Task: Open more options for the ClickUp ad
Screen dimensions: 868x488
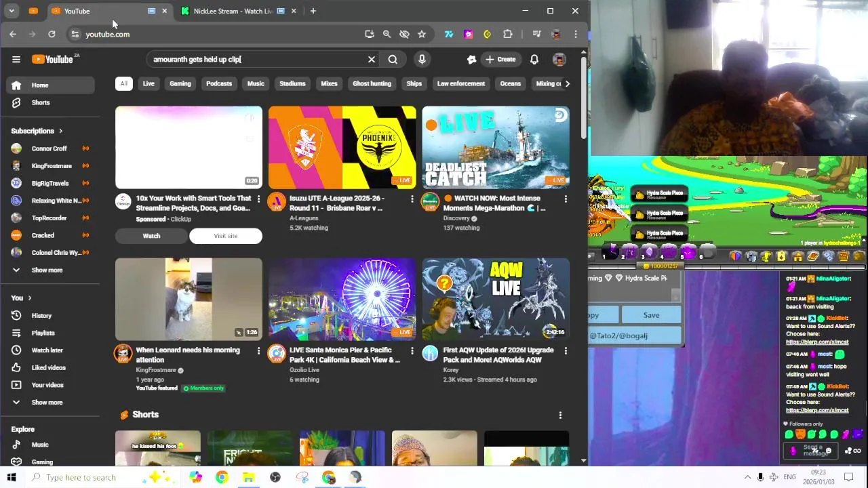Action: point(258,199)
